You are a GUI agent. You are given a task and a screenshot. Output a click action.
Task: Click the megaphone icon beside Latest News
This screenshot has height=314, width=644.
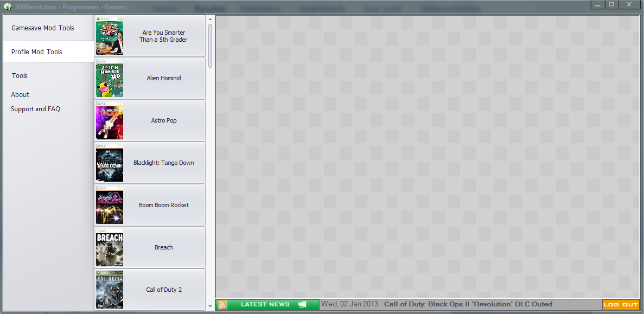302,305
